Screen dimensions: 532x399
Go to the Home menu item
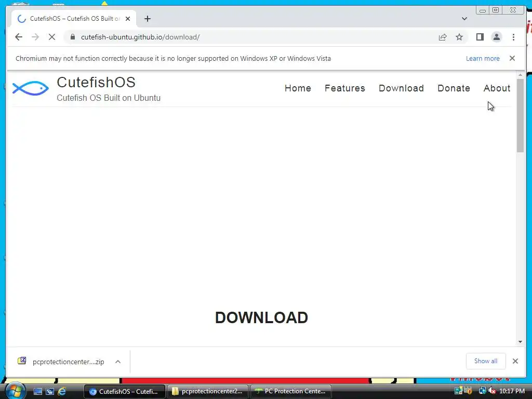coord(298,88)
